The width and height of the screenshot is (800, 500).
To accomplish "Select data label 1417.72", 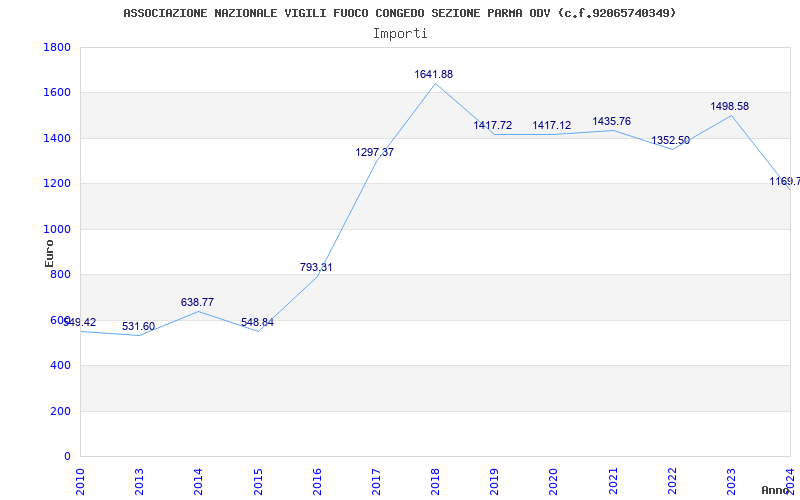I will (x=492, y=126).
